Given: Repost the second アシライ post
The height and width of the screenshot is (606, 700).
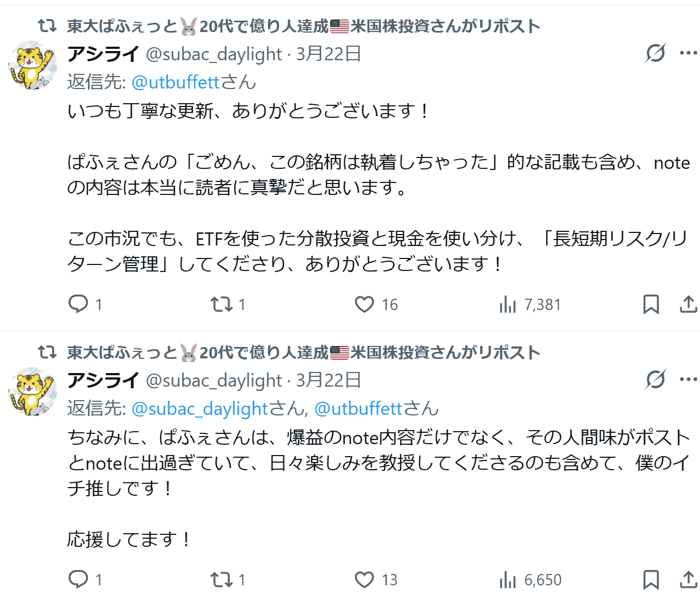Looking at the screenshot, I should 222,579.
